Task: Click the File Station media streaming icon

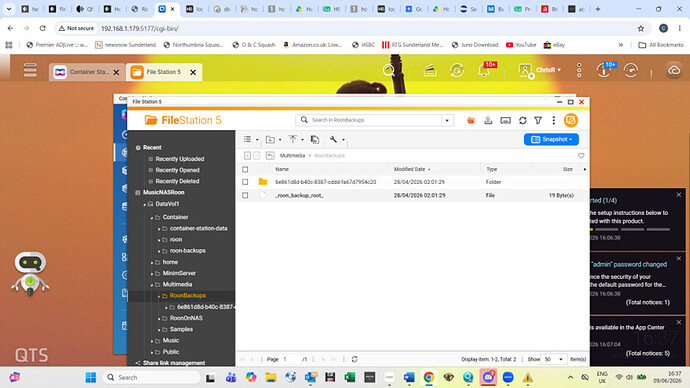Action: point(506,120)
